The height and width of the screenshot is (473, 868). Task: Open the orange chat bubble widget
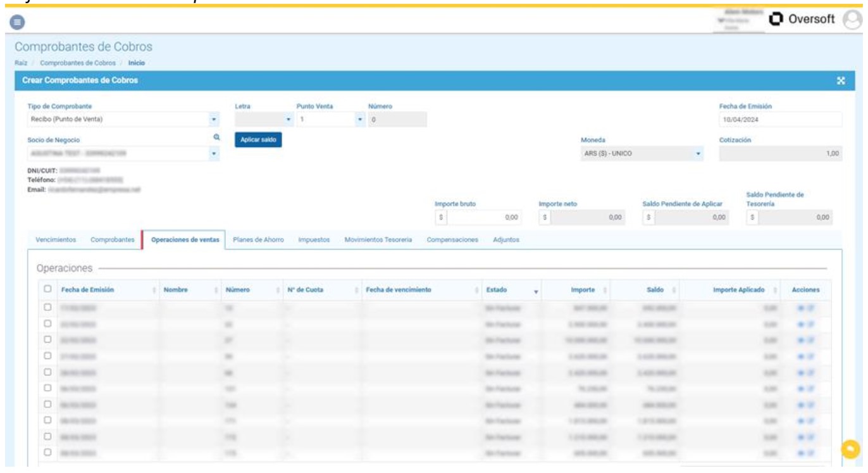[852, 449]
